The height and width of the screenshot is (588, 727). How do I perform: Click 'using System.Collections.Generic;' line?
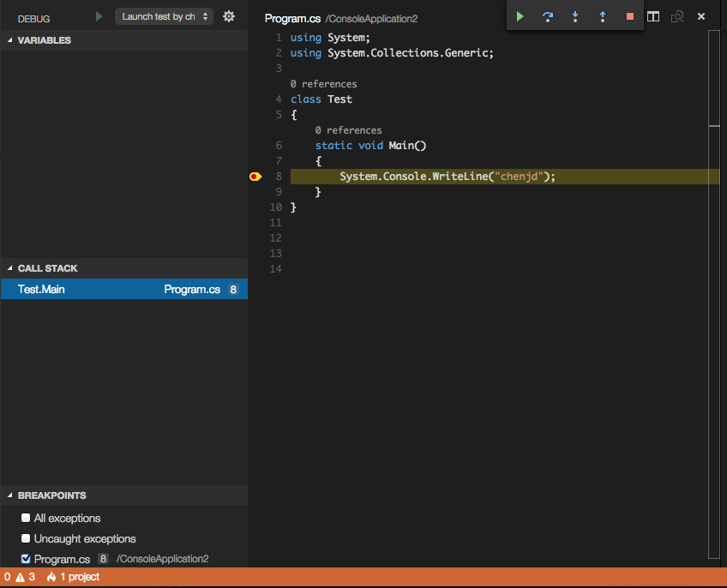pos(392,53)
